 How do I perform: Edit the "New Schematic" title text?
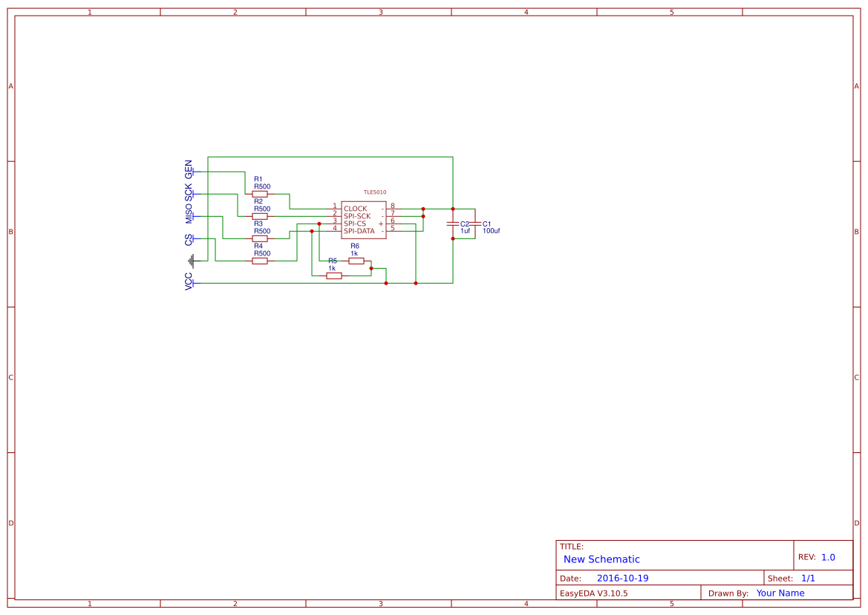[601, 559]
